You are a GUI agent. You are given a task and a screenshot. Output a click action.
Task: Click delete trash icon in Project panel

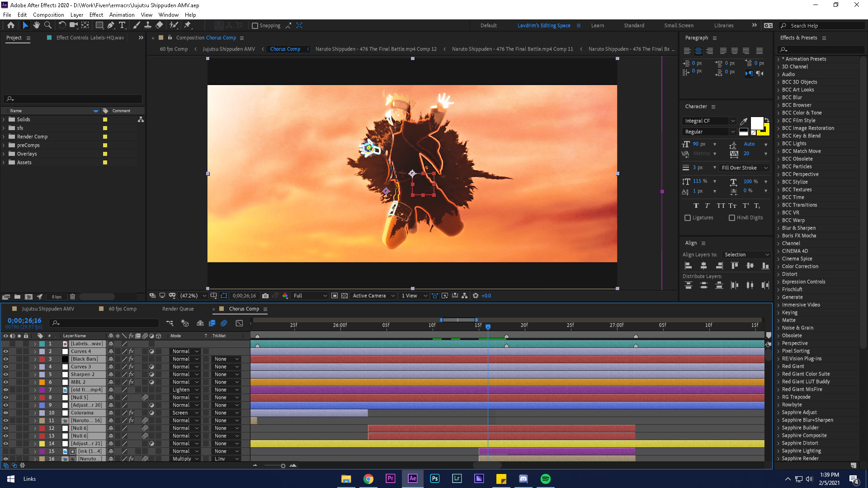point(72,297)
